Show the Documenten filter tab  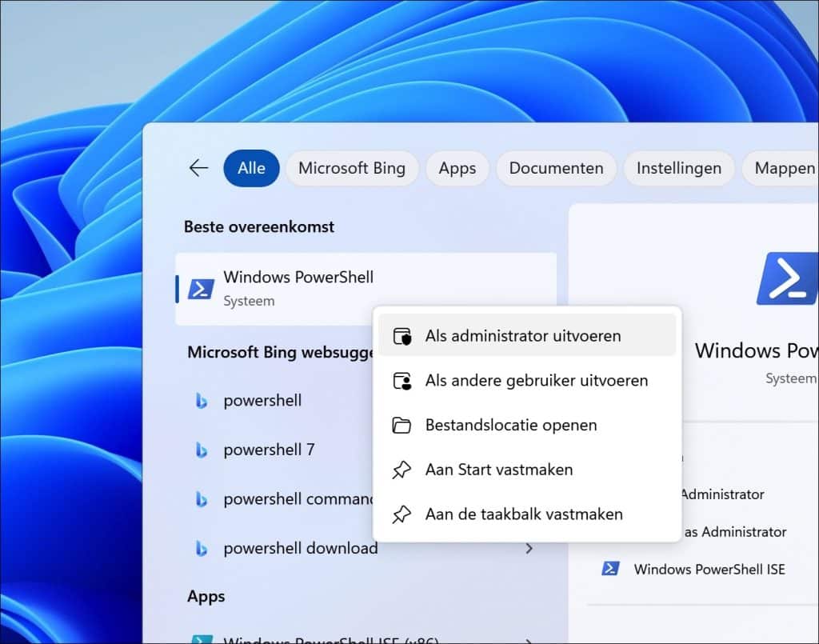point(556,168)
